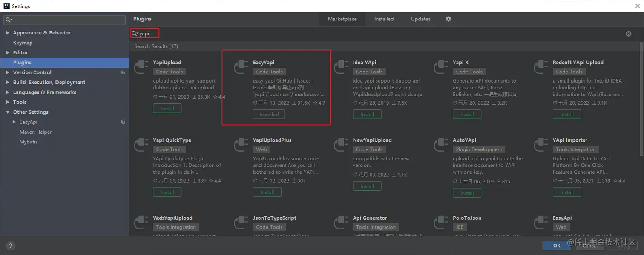Click the PojoToJson plugin icon
The image size is (644, 255).
(x=441, y=223)
